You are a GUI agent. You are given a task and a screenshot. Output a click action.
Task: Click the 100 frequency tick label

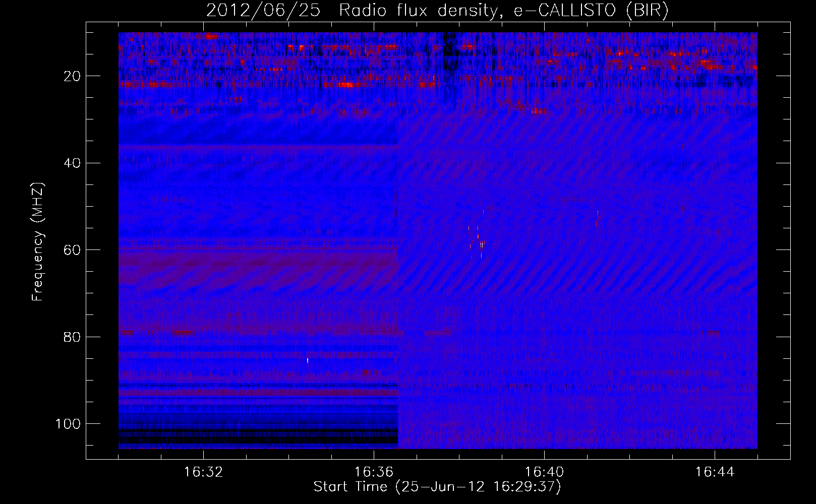[x=68, y=424]
